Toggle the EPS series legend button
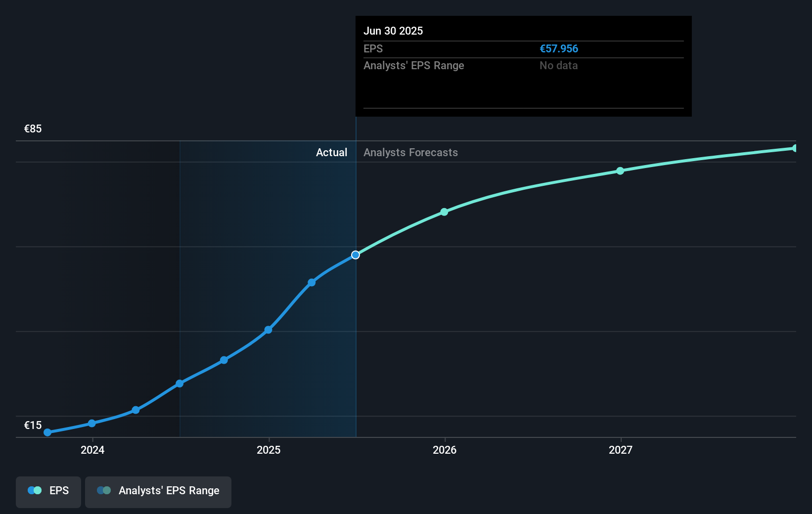The height and width of the screenshot is (514, 812). point(48,491)
